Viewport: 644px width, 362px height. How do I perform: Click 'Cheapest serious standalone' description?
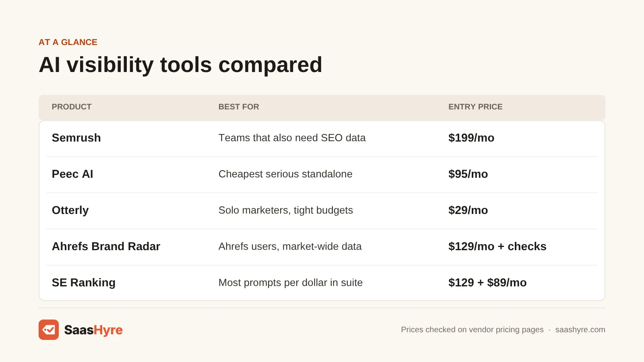point(285,174)
